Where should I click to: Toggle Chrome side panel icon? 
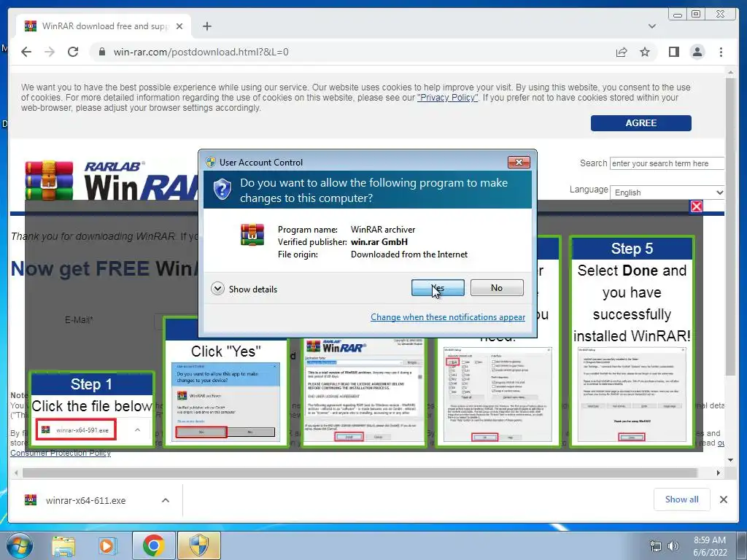point(673,52)
